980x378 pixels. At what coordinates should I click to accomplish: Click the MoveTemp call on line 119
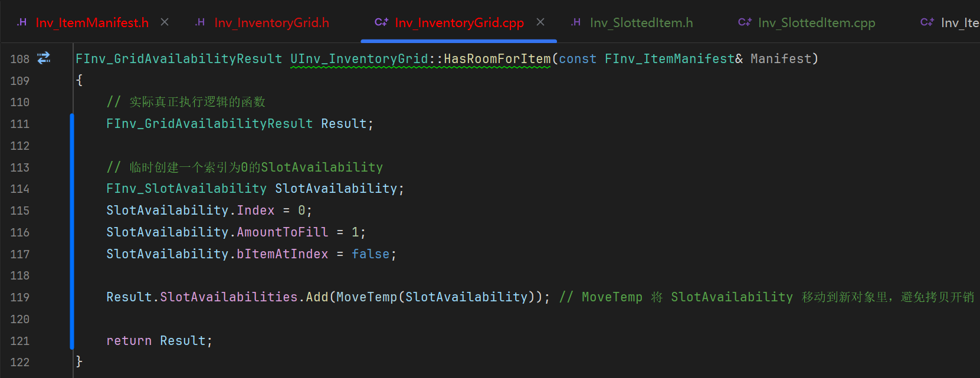(367, 297)
